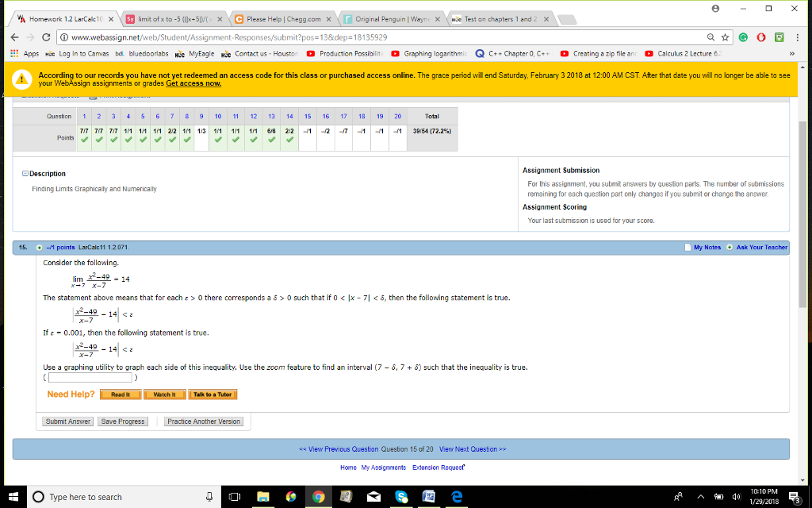Show more bookmarks chevron

792,53
